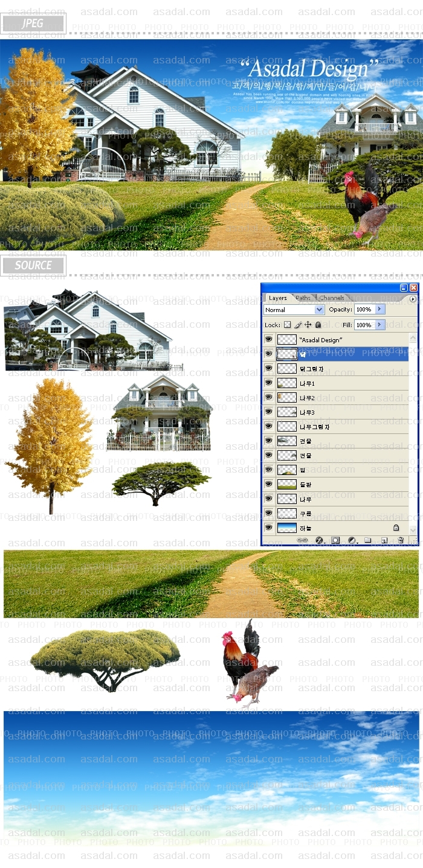Toggle visibility of the 들판 layer
The image size is (423, 868).
[269, 484]
